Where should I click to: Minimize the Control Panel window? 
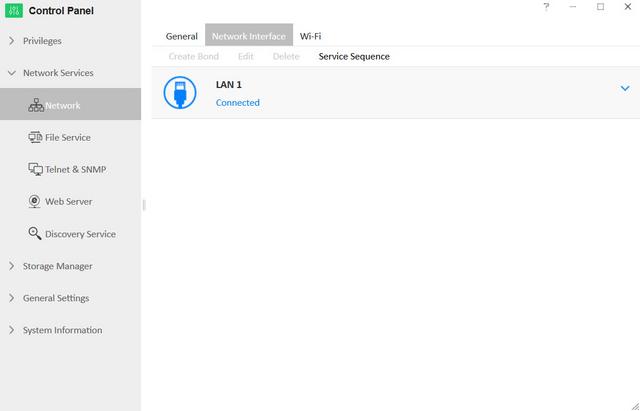[x=573, y=7]
